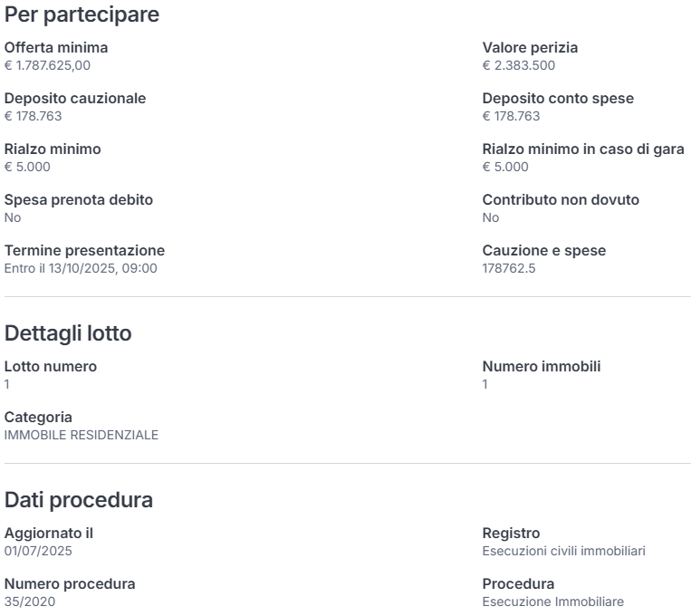691x616 pixels.
Task: Click the Lotto numero label
Action: [x=51, y=366]
